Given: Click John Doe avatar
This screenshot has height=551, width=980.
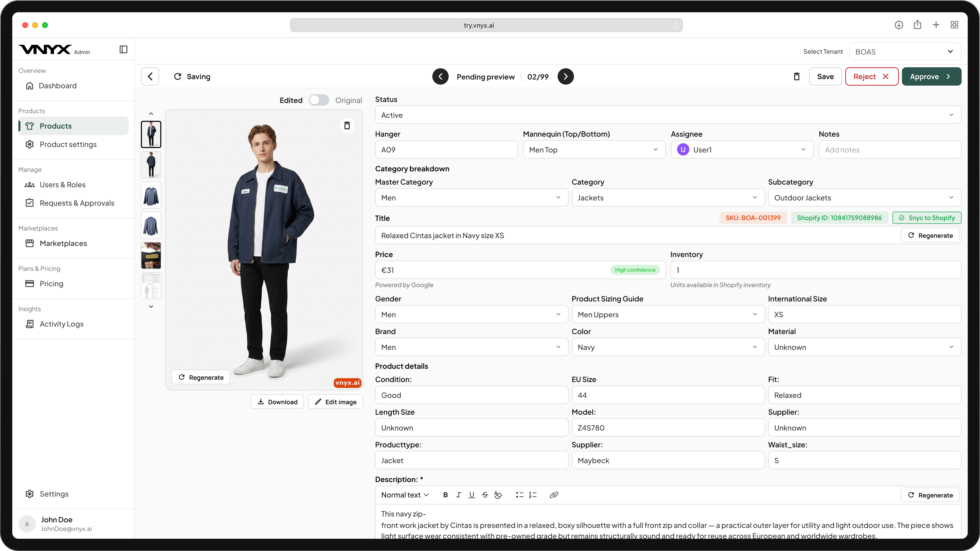Looking at the screenshot, I should [x=27, y=524].
